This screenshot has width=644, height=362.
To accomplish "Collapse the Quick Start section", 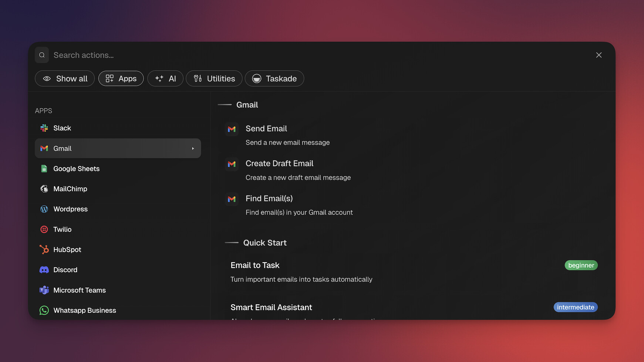I will [232, 243].
